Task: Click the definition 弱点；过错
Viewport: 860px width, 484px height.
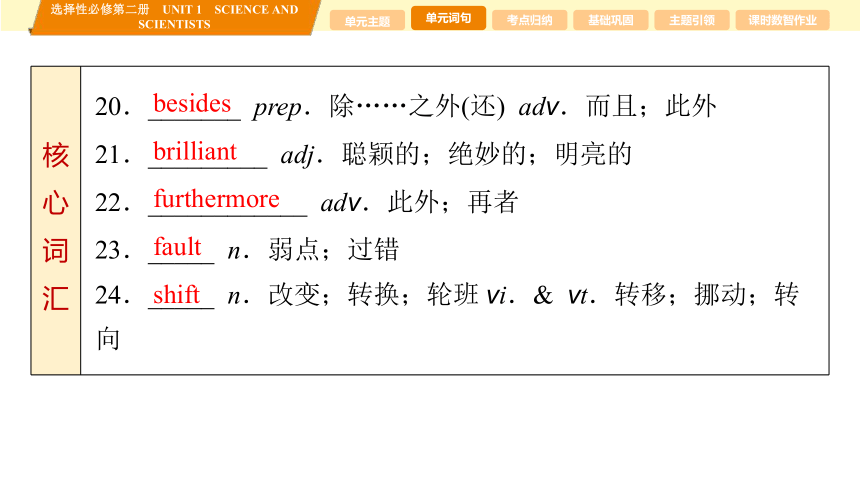Action: tap(333, 250)
